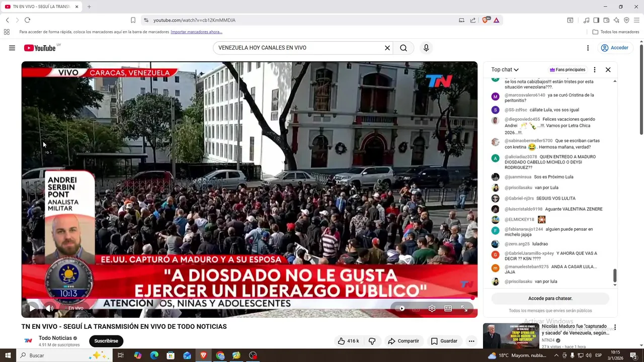Play the live video
Screen dimensions: 644x362
tap(32, 308)
